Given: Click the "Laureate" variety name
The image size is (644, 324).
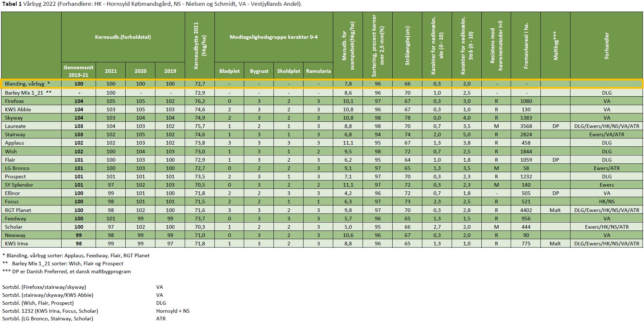Looking at the screenshot, I should point(15,126).
